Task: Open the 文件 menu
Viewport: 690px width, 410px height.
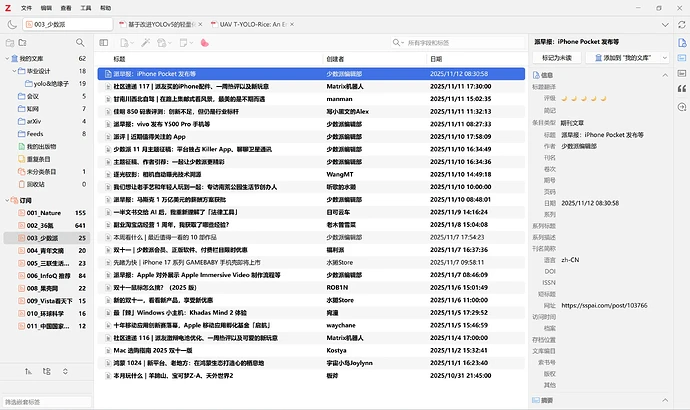Action: point(26,8)
